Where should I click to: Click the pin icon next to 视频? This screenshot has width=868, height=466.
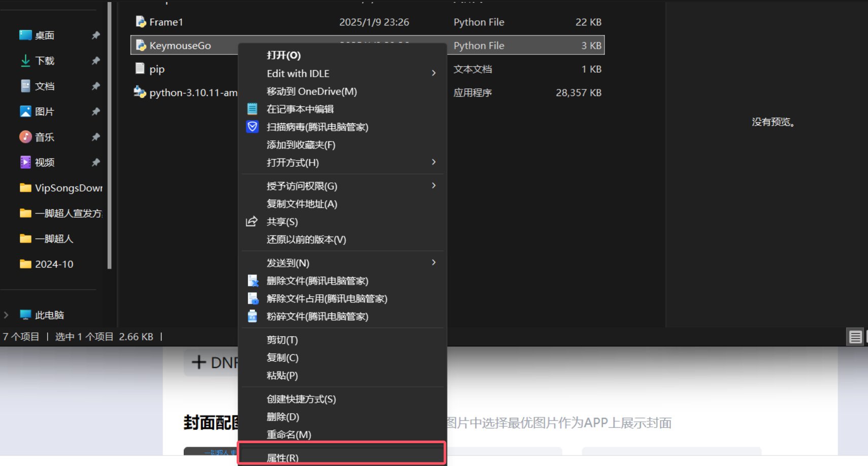coord(95,162)
